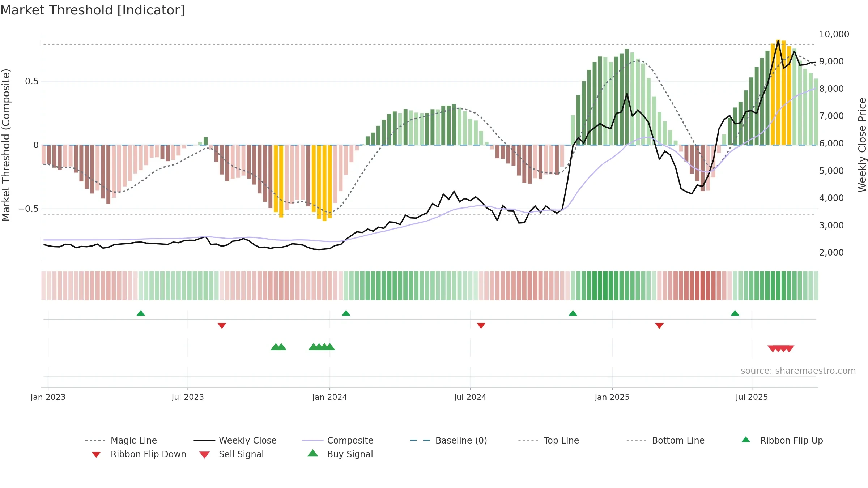Click the pair of buy signal triangles near Nov 2023

click(278, 347)
